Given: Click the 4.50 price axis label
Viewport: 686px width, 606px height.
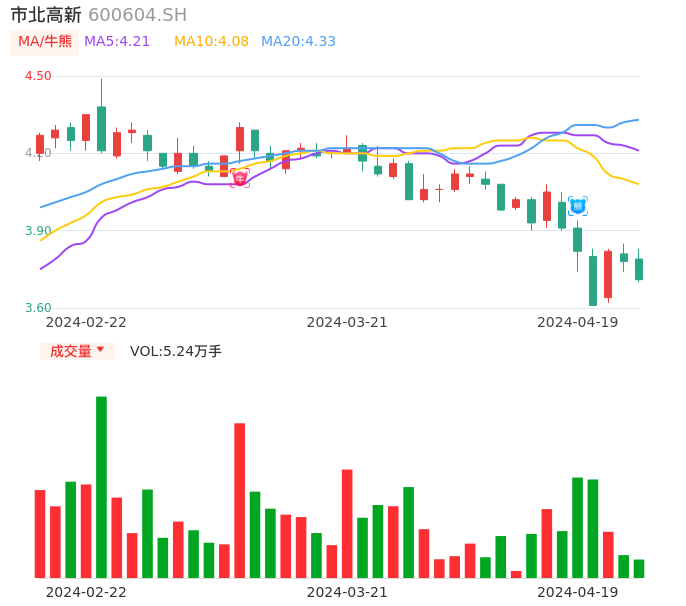Looking at the screenshot, I should tap(38, 76).
